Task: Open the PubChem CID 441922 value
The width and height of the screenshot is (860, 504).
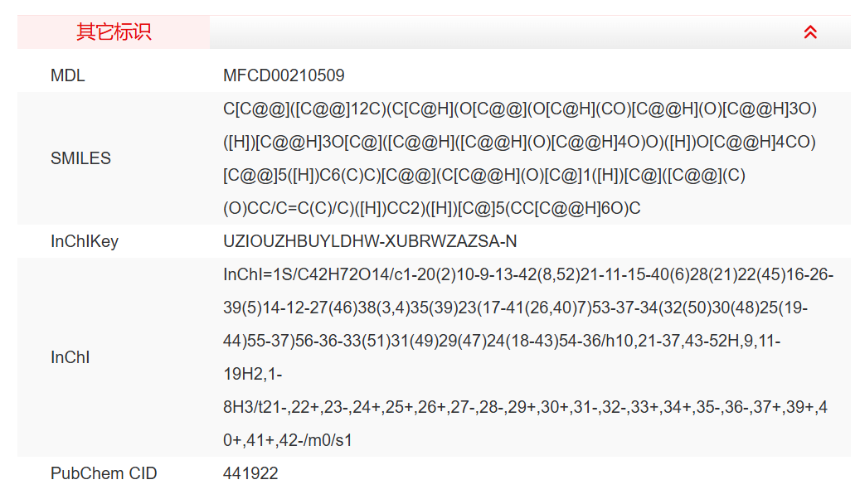Action: tap(250, 473)
